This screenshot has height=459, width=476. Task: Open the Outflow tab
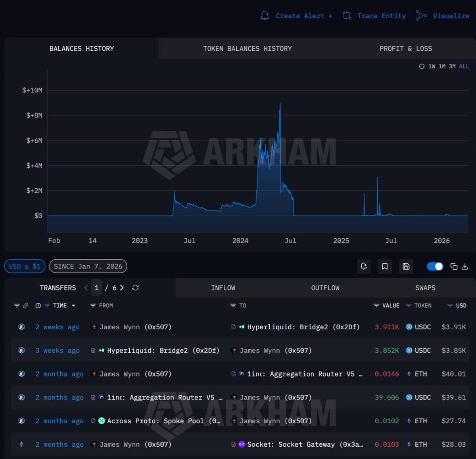click(325, 288)
